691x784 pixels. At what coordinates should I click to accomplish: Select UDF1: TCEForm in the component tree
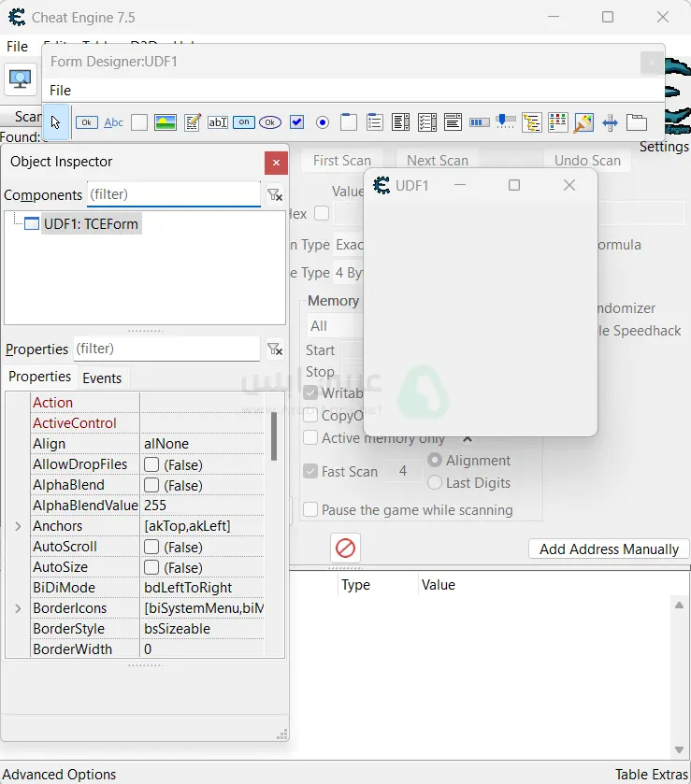(91, 224)
